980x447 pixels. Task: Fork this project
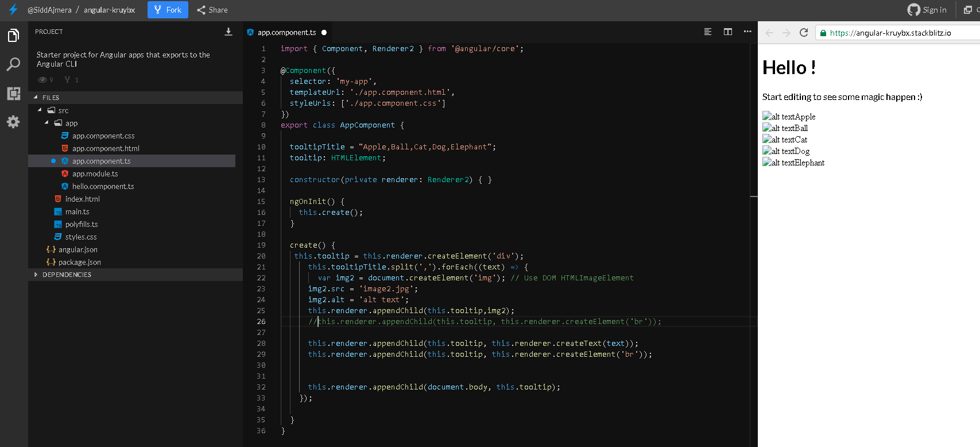pos(168,10)
